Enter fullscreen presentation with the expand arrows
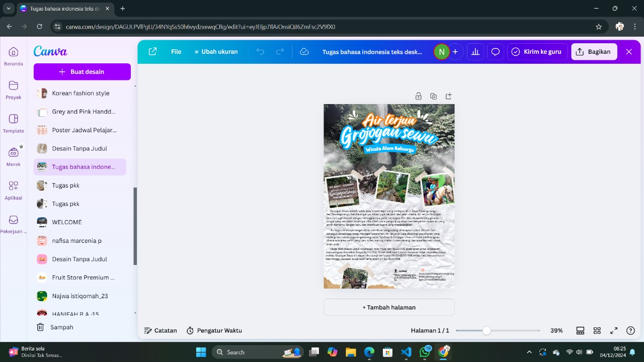The height and width of the screenshot is (362, 644). [613, 330]
